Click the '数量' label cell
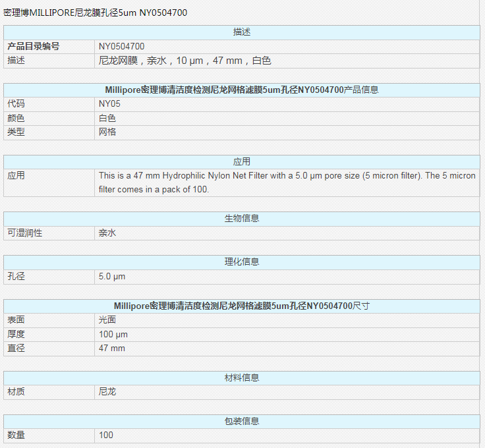 49,435
